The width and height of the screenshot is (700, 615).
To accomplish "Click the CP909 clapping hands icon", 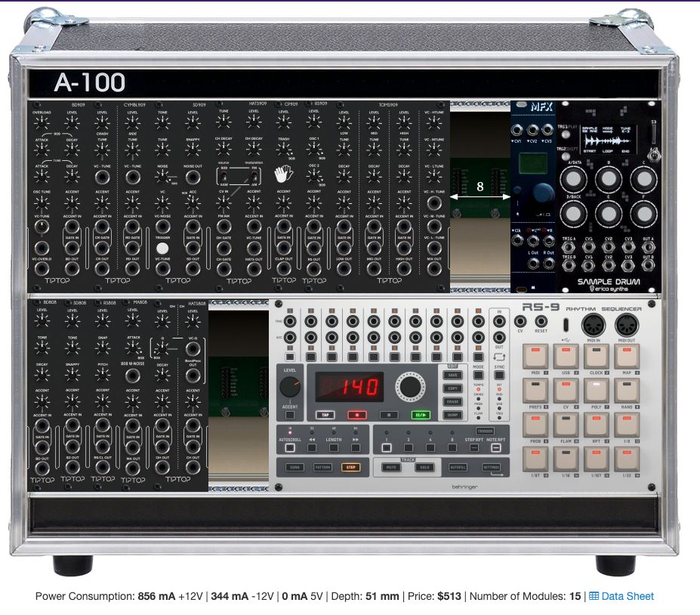I will click(283, 175).
